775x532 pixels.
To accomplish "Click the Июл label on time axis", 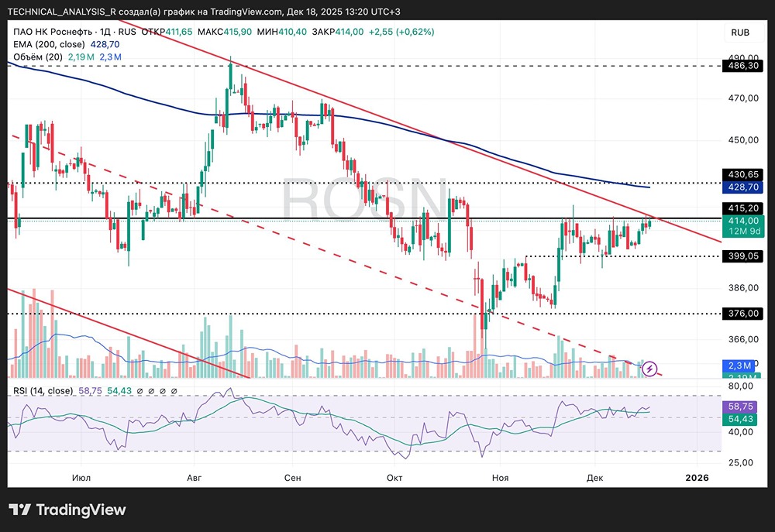I will tap(81, 478).
